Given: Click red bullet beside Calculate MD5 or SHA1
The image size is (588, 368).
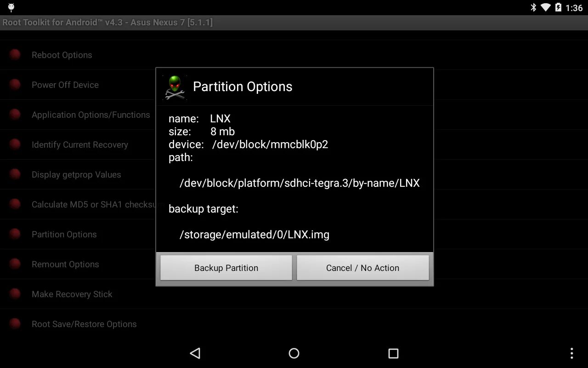Looking at the screenshot, I should tap(15, 204).
